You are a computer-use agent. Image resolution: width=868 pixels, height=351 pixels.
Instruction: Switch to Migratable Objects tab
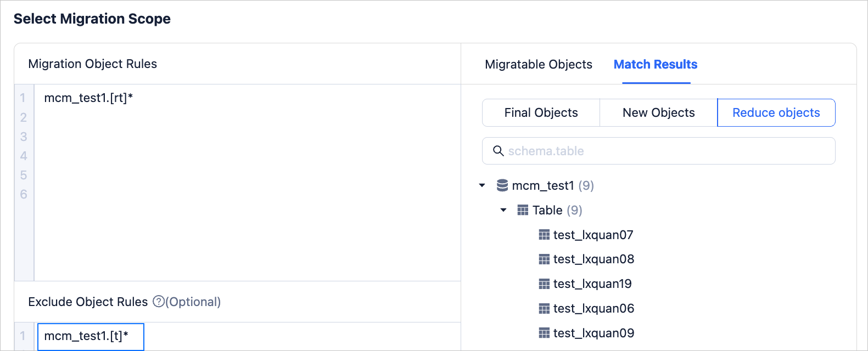tap(538, 65)
